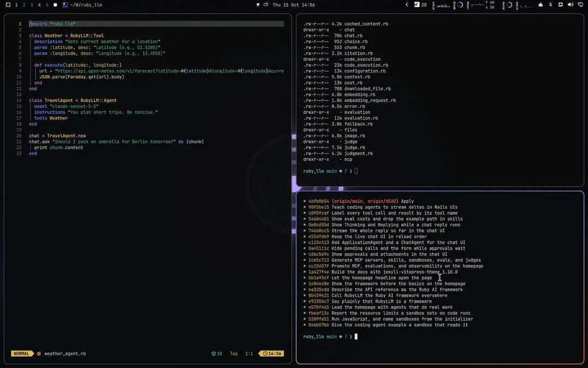Image resolution: width=588 pixels, height=368 pixels.
Task: Click the coffee cup icon in top bar
Action: (x=258, y=5)
